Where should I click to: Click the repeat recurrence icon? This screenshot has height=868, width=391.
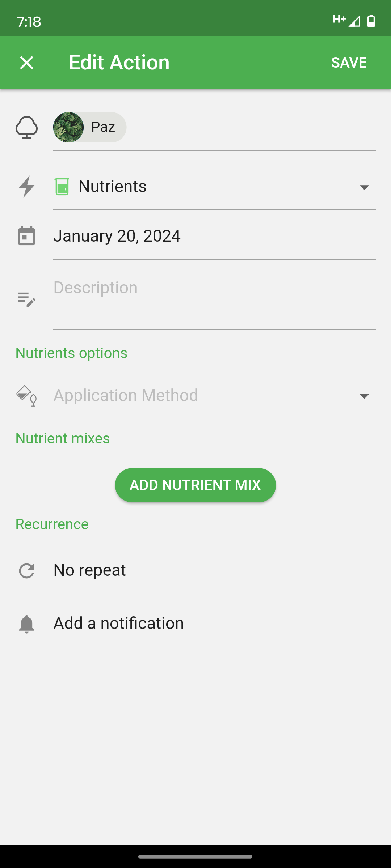pos(26,571)
